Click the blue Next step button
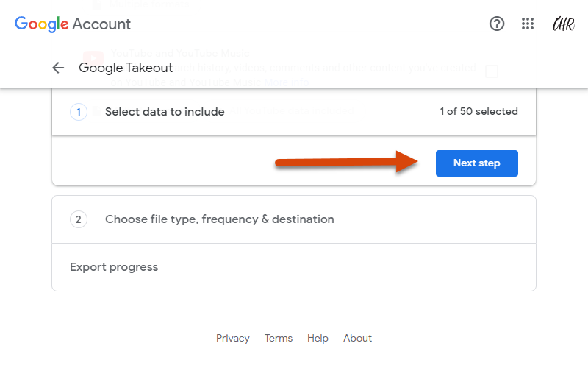The width and height of the screenshot is (588, 368). point(476,163)
